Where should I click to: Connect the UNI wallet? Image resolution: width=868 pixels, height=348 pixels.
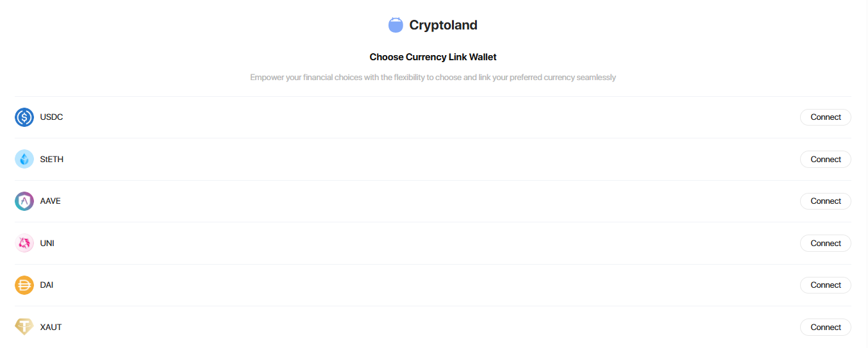pyautogui.click(x=825, y=244)
